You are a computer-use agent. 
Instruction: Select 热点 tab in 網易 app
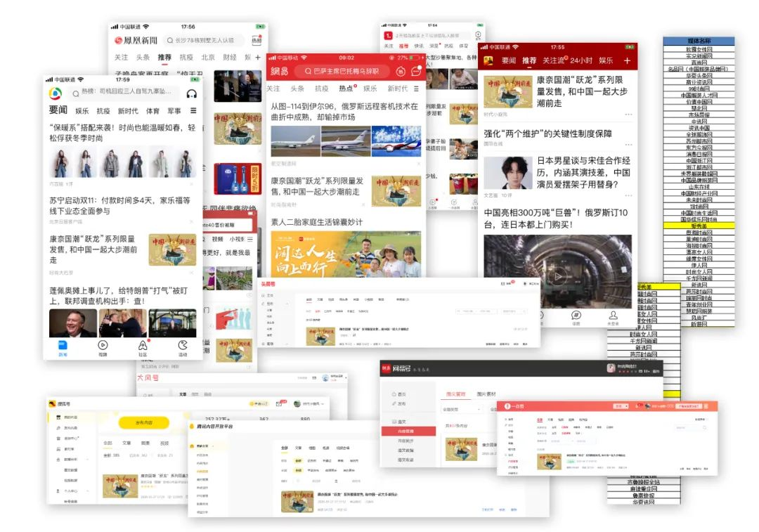click(346, 88)
